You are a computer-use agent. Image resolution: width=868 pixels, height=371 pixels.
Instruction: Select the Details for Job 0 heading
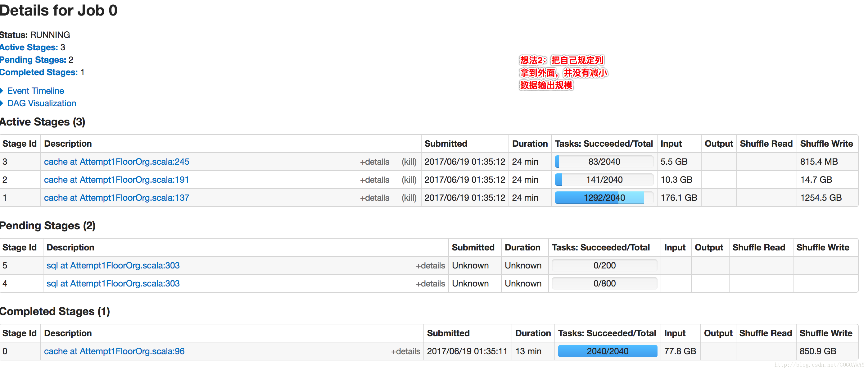pyautogui.click(x=59, y=10)
